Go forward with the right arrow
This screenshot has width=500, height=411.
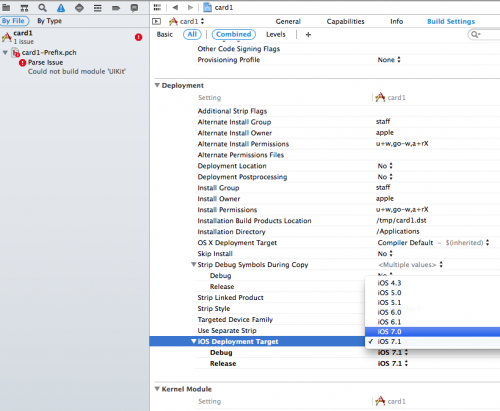pos(190,7)
